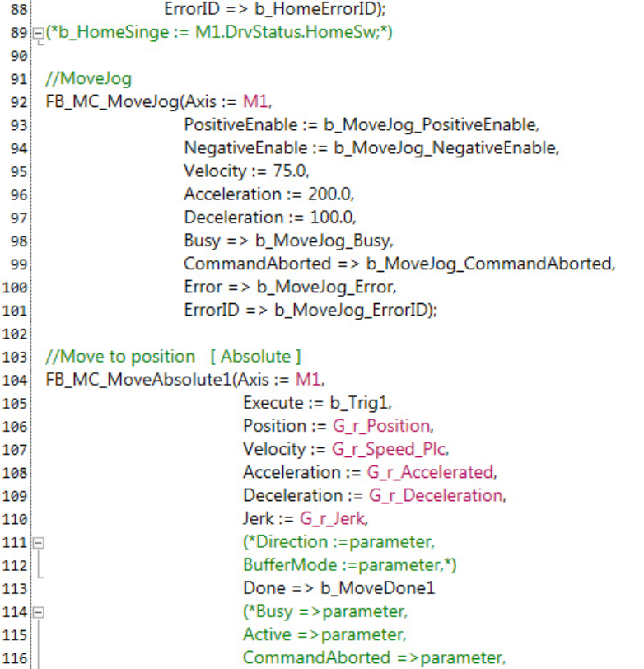Collapse the Busy comment fold at line 114
Viewport: 644px width, 669px height.
pos(39,612)
